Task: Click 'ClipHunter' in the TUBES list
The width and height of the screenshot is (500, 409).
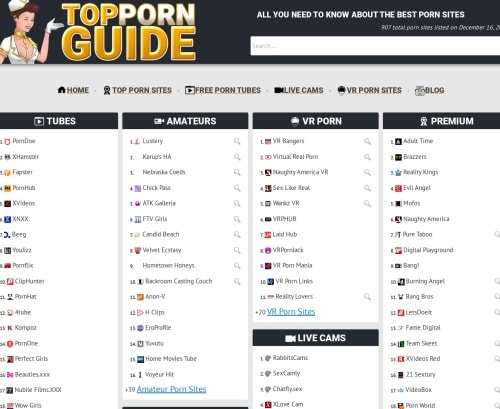Action: pyautogui.click(x=29, y=281)
